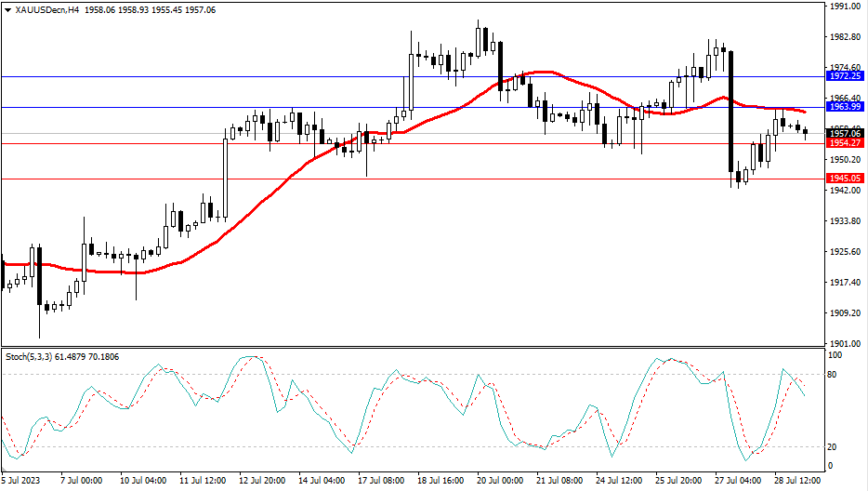Click the 1909.20 label on price axis
This screenshot has width=868, height=491.
coord(845,312)
